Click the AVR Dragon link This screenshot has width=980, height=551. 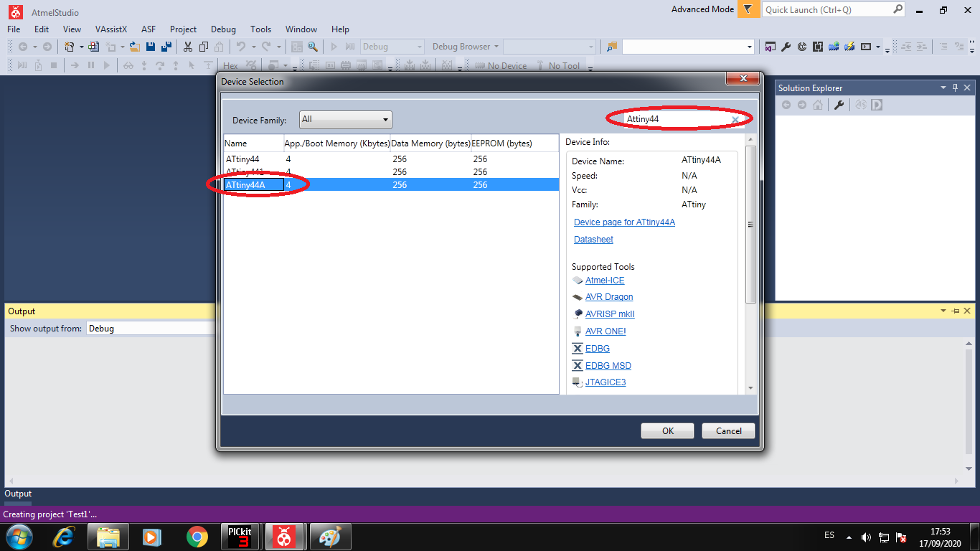609,297
